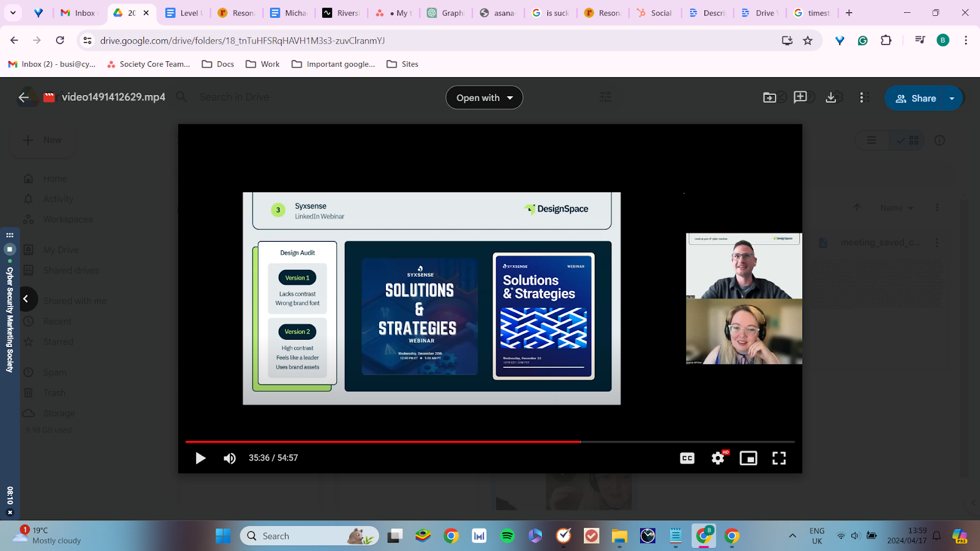This screenshot has height=551, width=980.
Task: Open video quality settings
Action: click(x=718, y=458)
